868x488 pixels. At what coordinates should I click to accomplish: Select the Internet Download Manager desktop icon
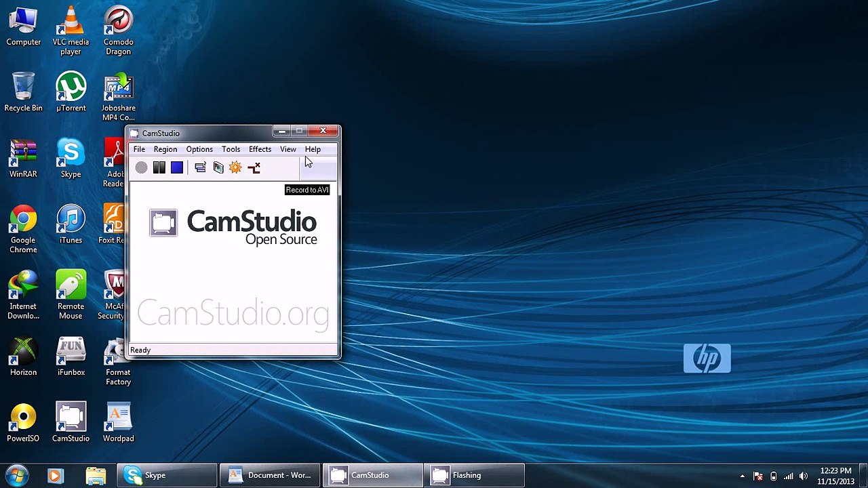pos(24,296)
